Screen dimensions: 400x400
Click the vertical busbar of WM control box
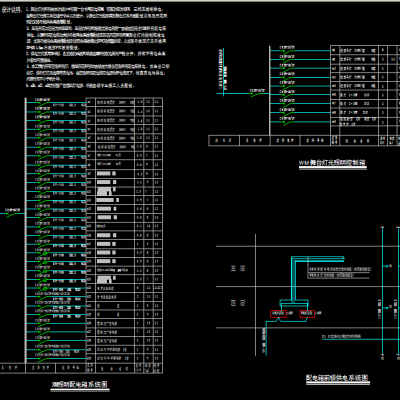(x=269, y=90)
